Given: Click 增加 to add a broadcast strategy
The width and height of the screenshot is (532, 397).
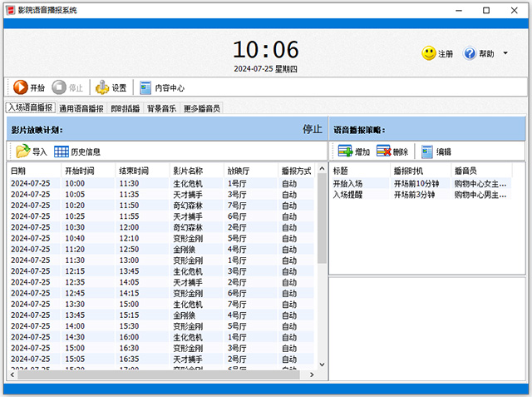Looking at the screenshot, I should click(x=345, y=151).
